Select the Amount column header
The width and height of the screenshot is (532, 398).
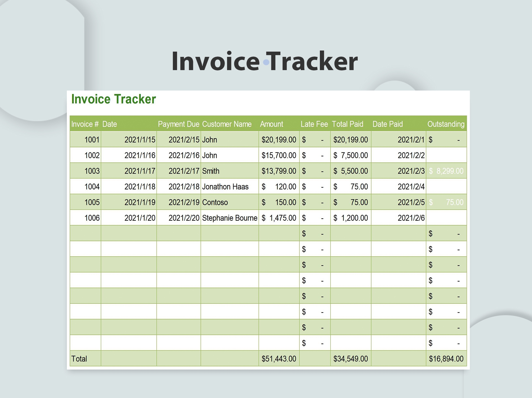click(x=271, y=124)
